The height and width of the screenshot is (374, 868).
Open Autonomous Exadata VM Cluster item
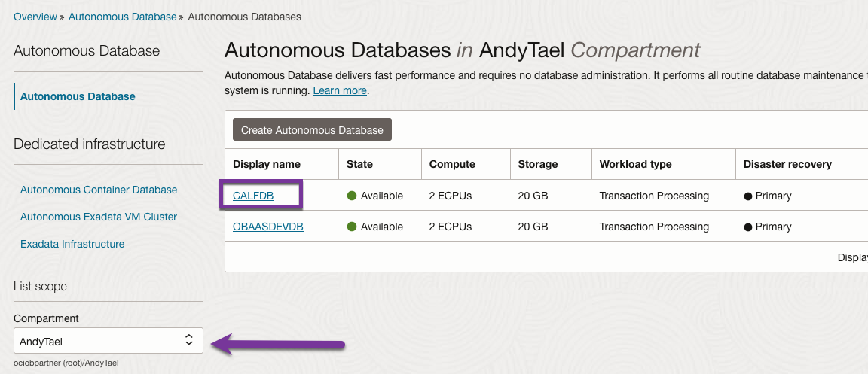pos(99,217)
